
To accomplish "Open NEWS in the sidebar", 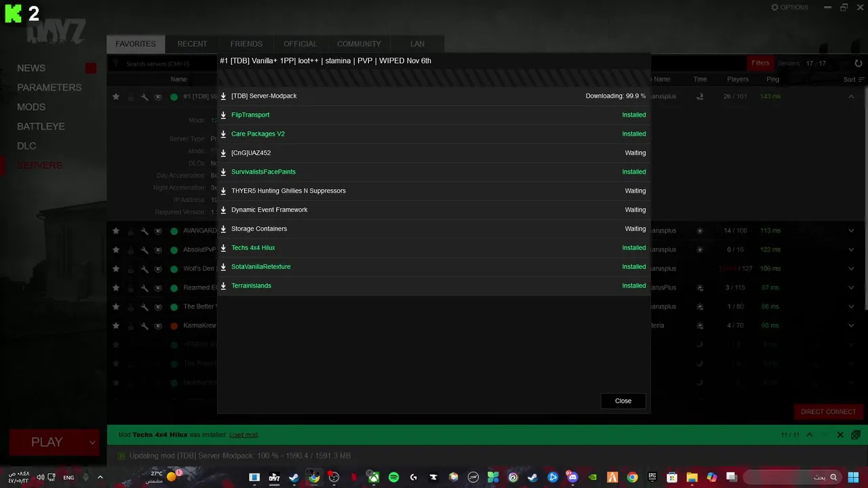I will point(31,68).
